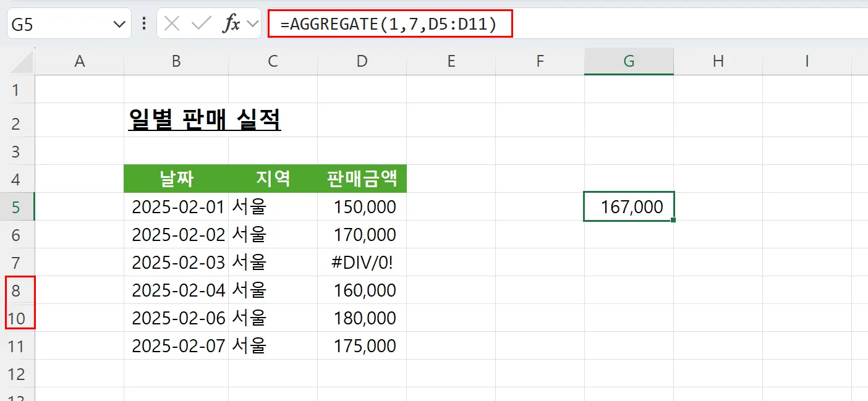
Task: Click cell G5 showing 167,000
Action: tap(628, 206)
